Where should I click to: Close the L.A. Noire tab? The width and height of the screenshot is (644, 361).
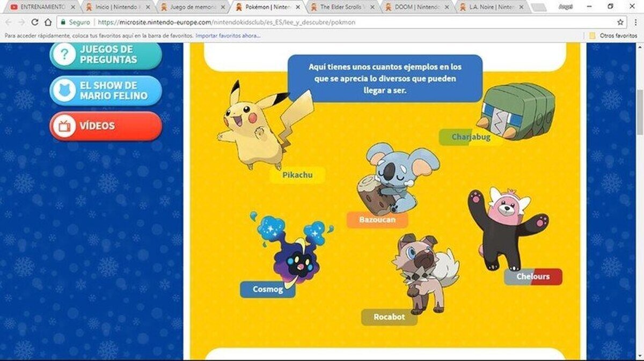tap(522, 7)
